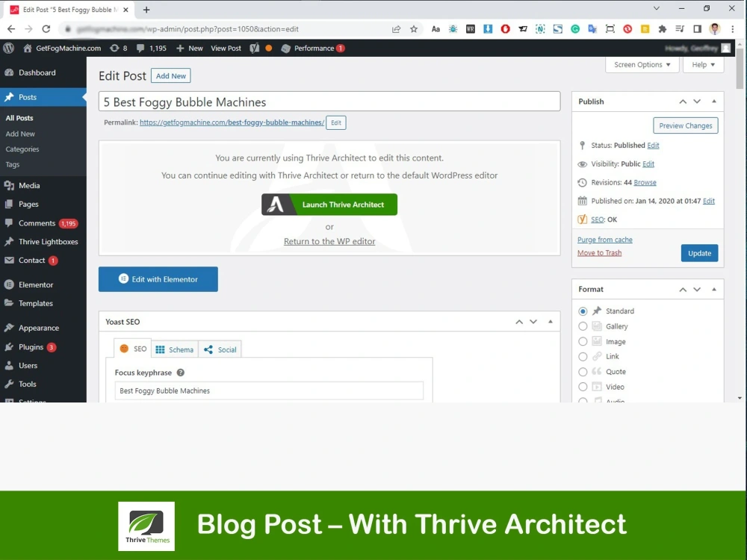Screen dimensions: 747x560
Task: Open the updates icon showing 8
Action: click(114, 48)
